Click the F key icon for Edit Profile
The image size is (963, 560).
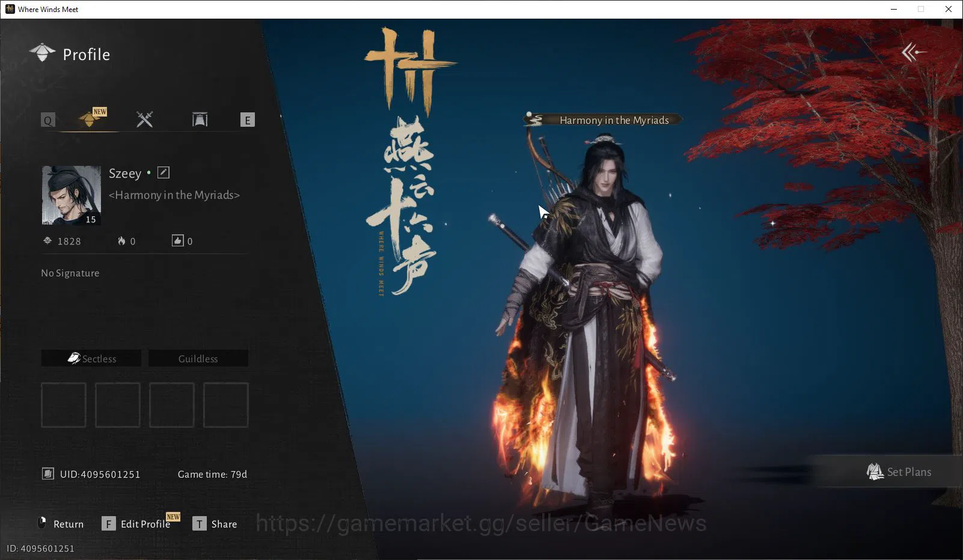pos(109,524)
